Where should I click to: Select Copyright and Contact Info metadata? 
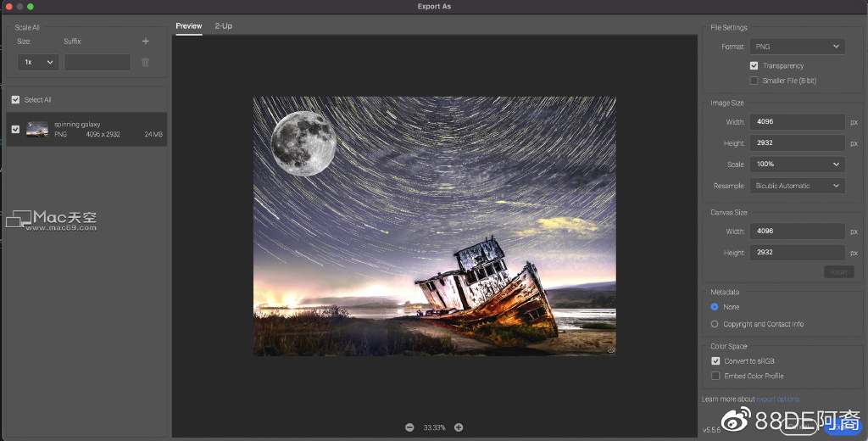pyautogui.click(x=714, y=324)
